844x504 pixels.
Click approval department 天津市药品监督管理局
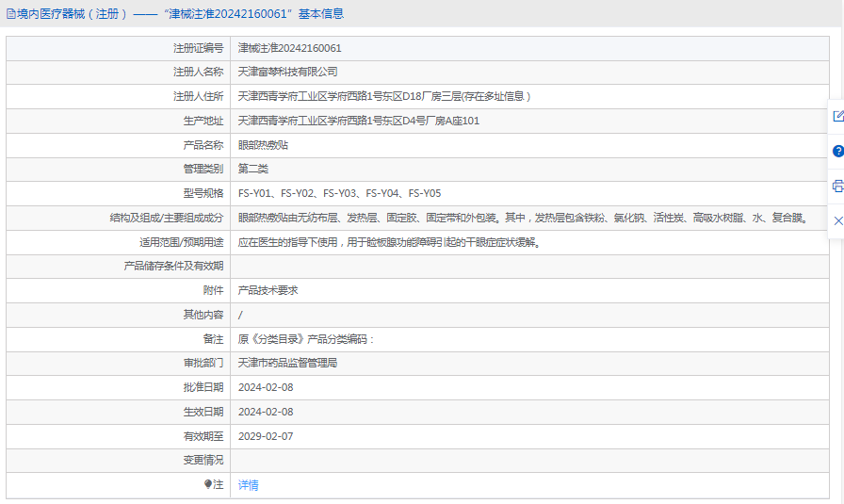coord(287,363)
